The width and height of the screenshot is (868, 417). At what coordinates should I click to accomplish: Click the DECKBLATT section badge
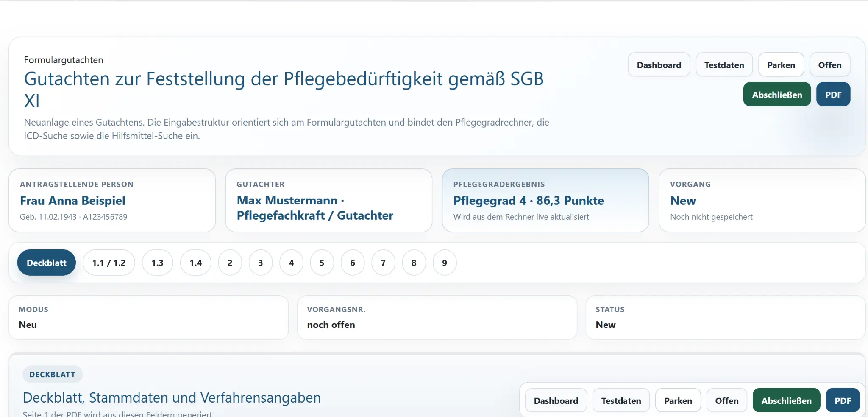(x=53, y=374)
